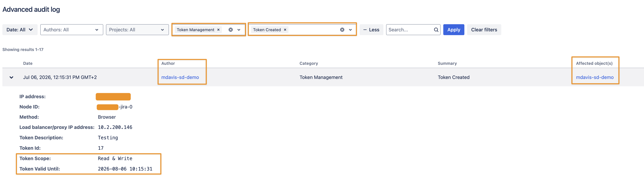This screenshot has height=177, width=644.
Task: Select the Token Created summary cell
Action: tap(453, 77)
